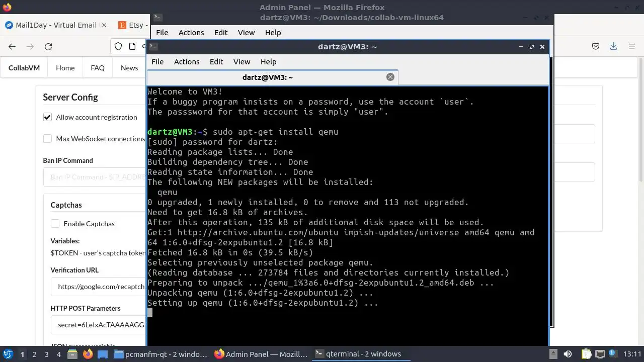Uncheck Allow account registration
This screenshot has width=644, height=362.
click(47, 117)
